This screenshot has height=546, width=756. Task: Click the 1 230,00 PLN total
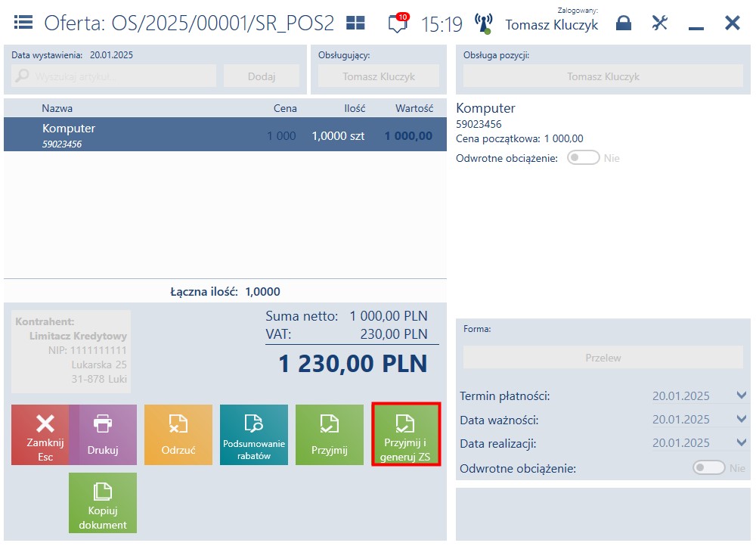(x=353, y=364)
